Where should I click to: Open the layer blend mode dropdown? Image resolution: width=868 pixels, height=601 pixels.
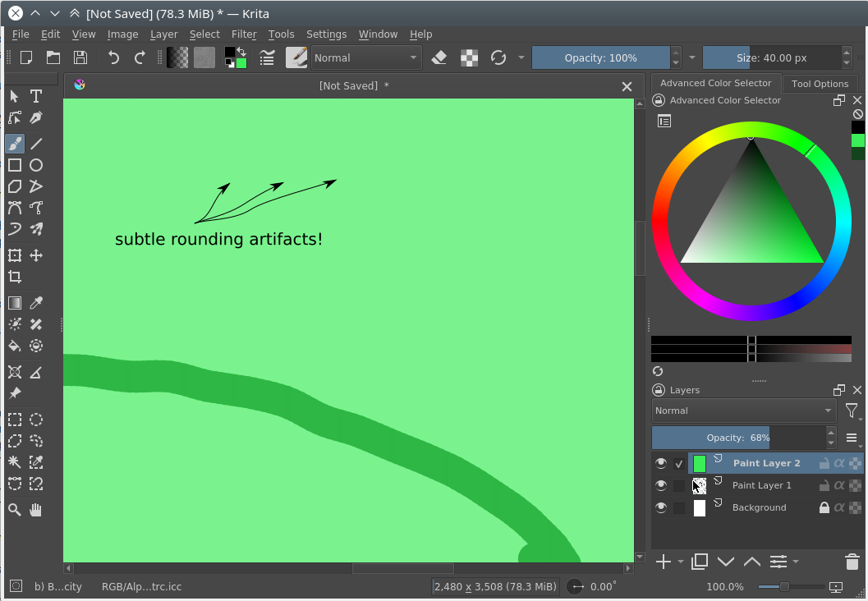point(744,411)
